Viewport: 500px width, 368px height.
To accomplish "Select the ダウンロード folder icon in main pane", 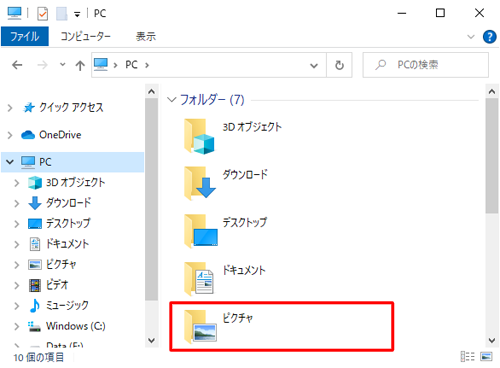I will click(199, 184).
